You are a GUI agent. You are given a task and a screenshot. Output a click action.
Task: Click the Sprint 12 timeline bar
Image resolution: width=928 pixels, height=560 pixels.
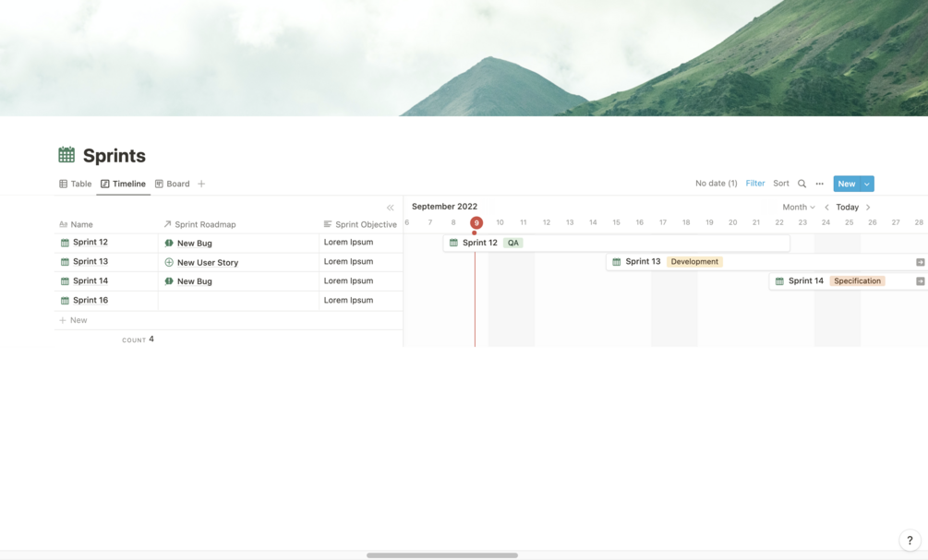[x=616, y=243]
